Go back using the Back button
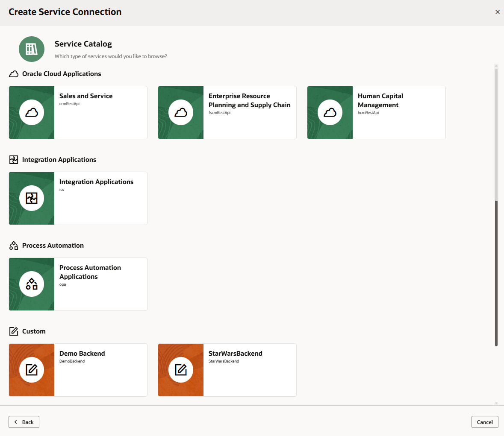504x436 pixels. tap(24, 422)
